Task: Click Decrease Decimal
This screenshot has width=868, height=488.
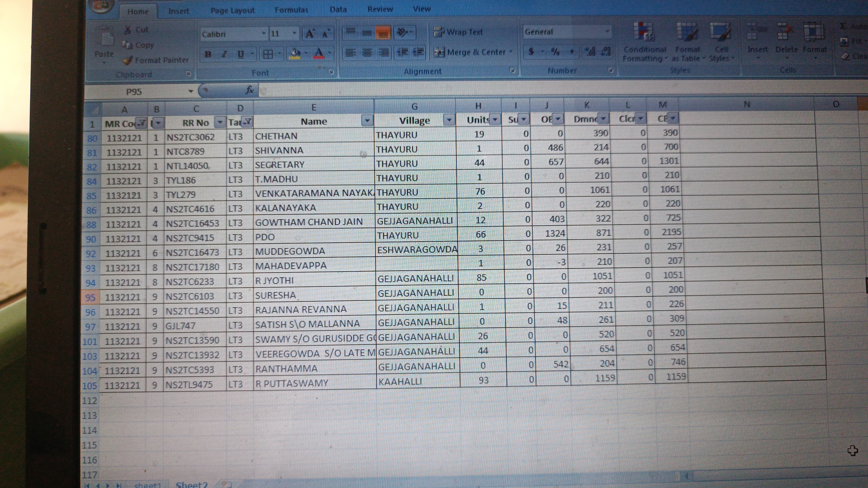Action: [x=606, y=52]
